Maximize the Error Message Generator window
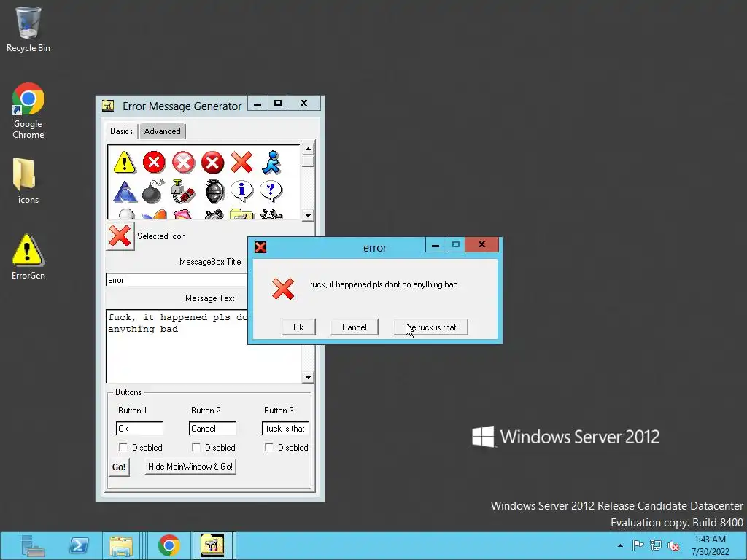 (x=278, y=104)
